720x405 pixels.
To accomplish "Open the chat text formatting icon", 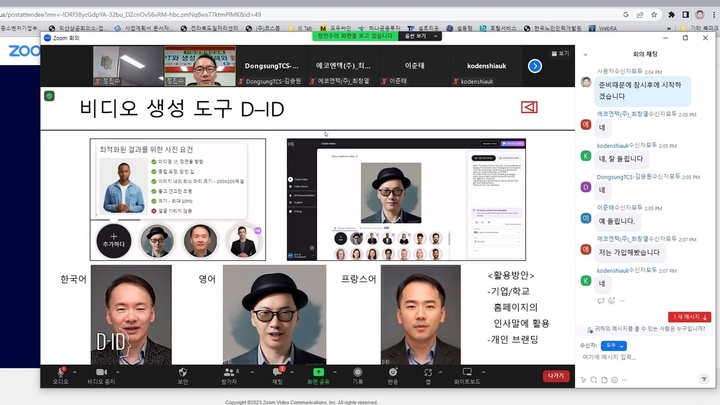I will [x=584, y=380].
